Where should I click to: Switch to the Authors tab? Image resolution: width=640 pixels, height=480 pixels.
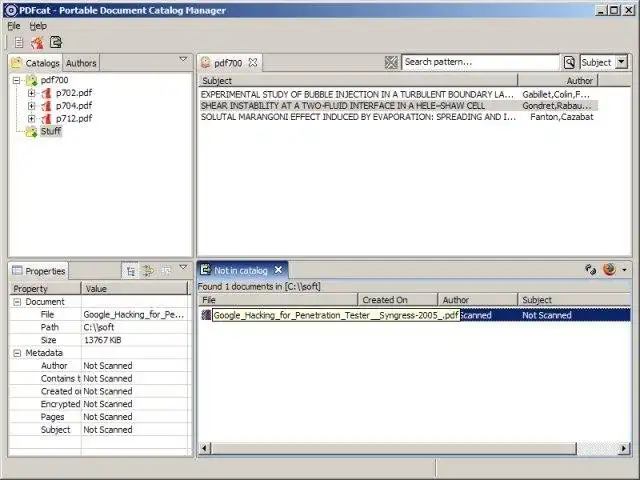click(81, 63)
